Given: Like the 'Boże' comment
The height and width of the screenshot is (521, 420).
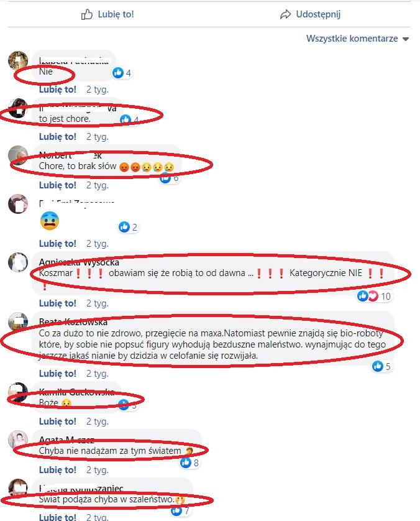Looking at the screenshot, I should click(x=57, y=422).
